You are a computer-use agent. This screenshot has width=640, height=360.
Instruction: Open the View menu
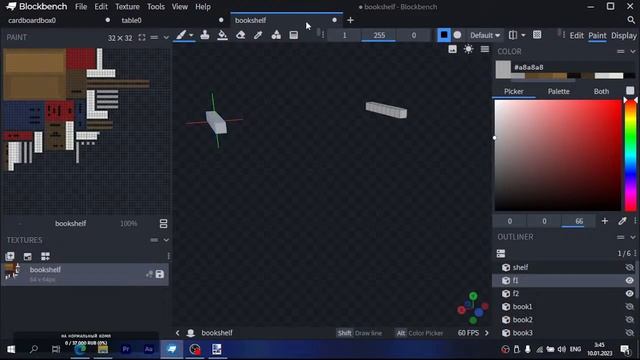tap(180, 7)
